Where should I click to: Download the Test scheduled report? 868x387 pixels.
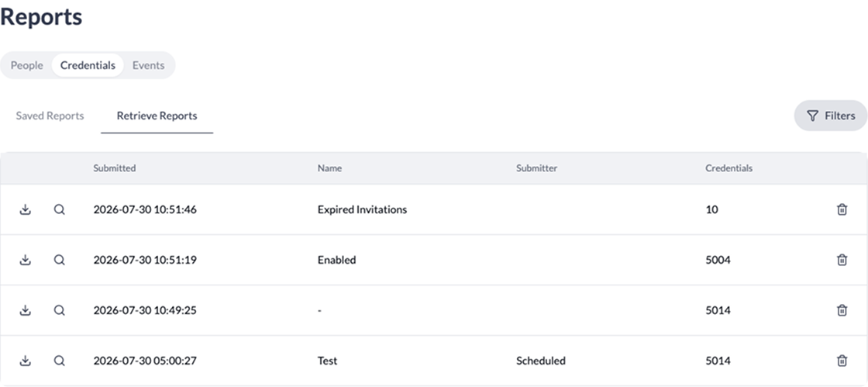[x=25, y=361]
